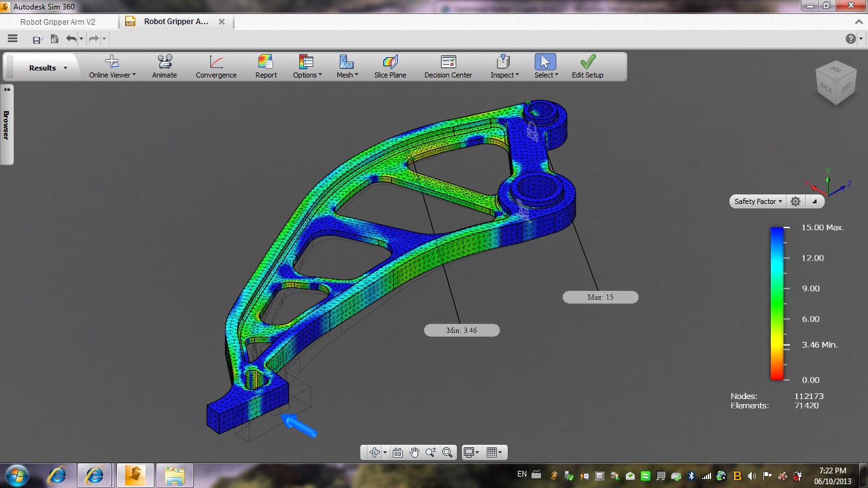Viewport: 868px width, 488px height.
Task: Select the pan hand tool in navigation bar
Action: coord(414,452)
